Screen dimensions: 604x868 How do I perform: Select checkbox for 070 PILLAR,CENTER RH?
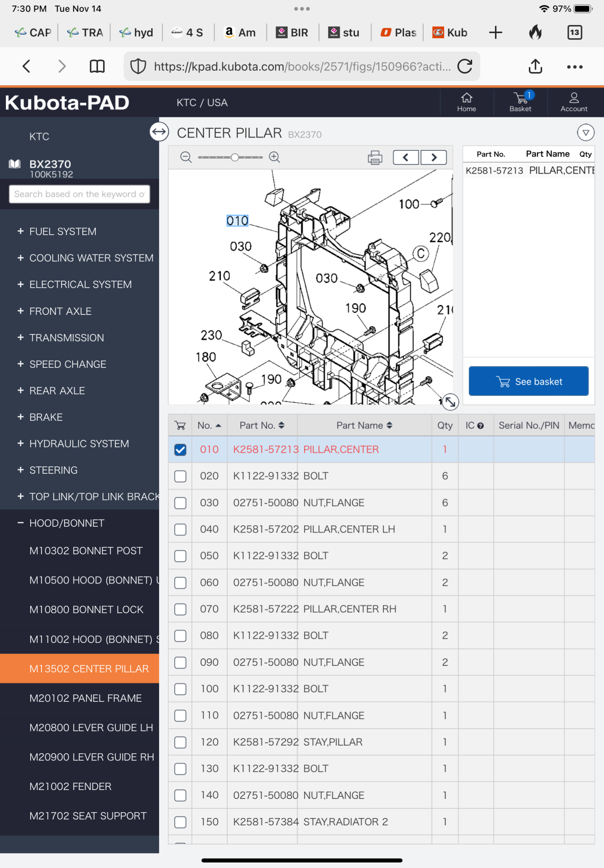[x=180, y=609]
